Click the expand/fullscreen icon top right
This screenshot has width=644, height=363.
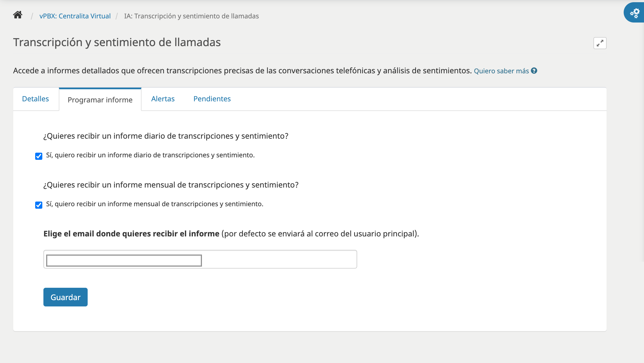600,43
